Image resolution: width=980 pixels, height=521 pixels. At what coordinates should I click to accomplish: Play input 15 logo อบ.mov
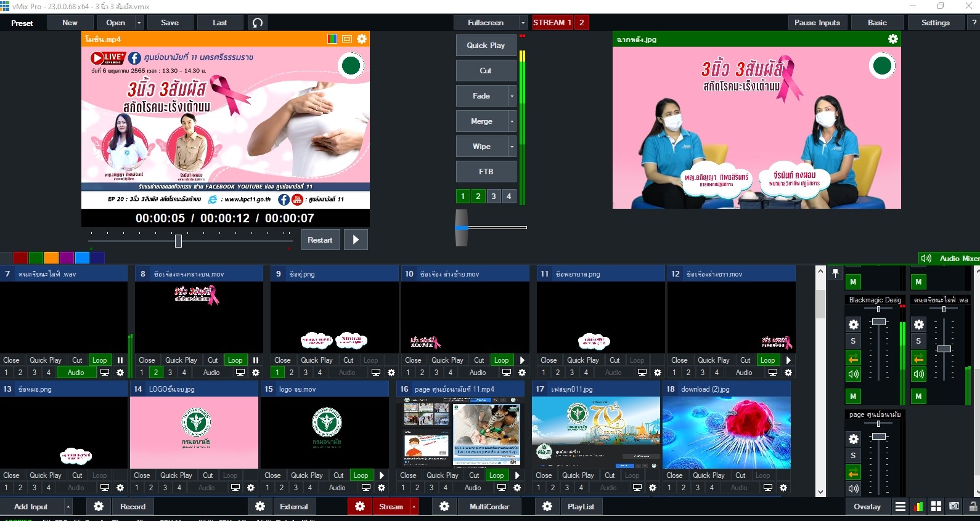[x=382, y=475]
